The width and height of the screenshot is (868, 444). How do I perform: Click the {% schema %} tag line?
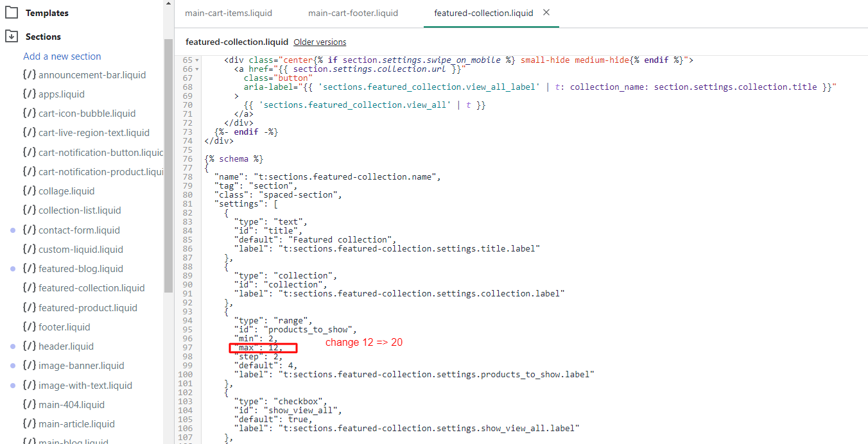[x=234, y=159]
